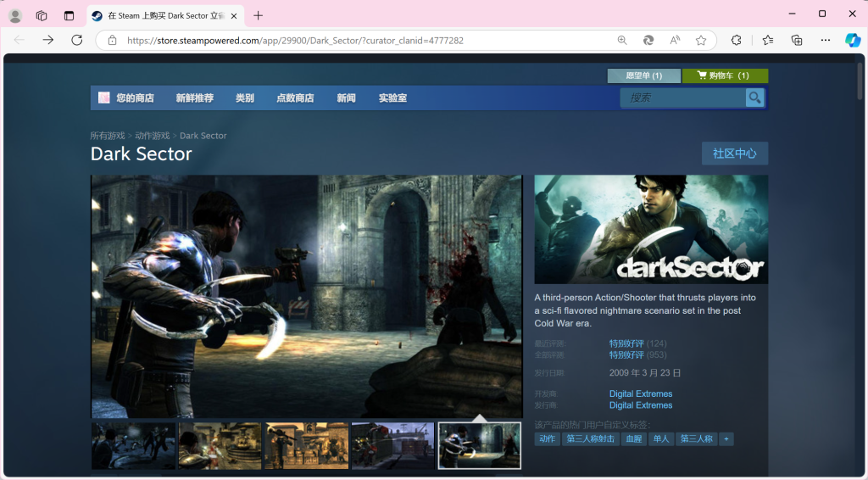Open the zoom magnifier in address bar
This screenshot has width=868, height=480.
click(x=622, y=41)
